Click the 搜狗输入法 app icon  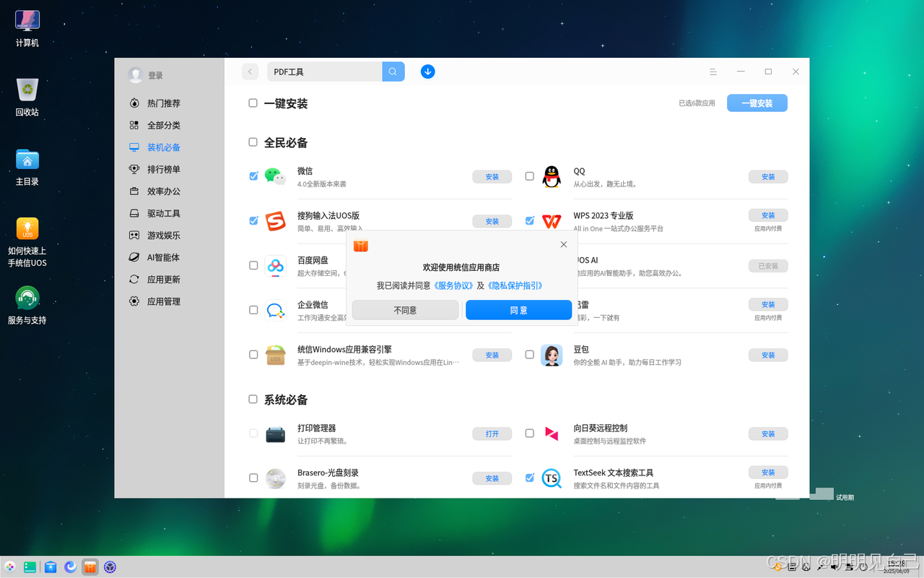tap(275, 221)
